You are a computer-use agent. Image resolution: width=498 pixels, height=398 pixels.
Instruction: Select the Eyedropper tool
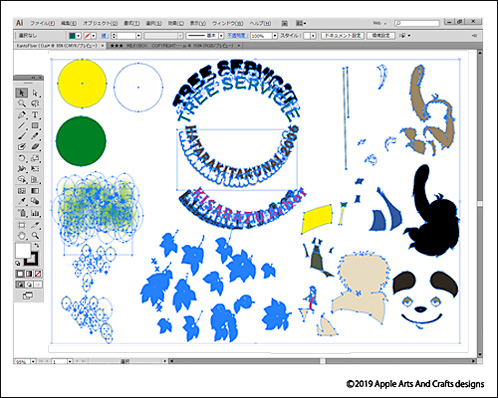pos(22,202)
